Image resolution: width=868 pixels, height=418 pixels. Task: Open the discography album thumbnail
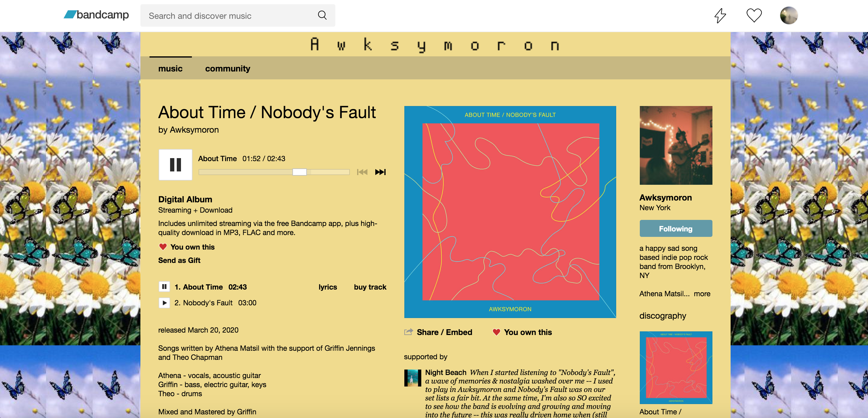coord(676,367)
